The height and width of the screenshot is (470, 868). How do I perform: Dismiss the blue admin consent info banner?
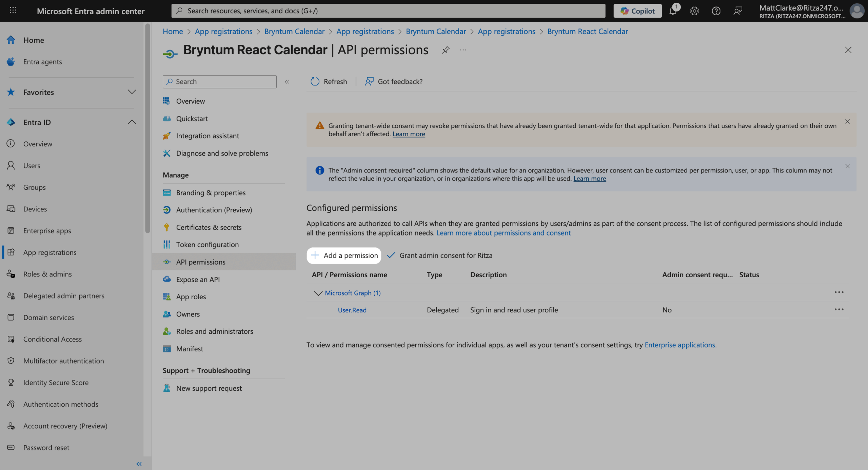pos(847,166)
